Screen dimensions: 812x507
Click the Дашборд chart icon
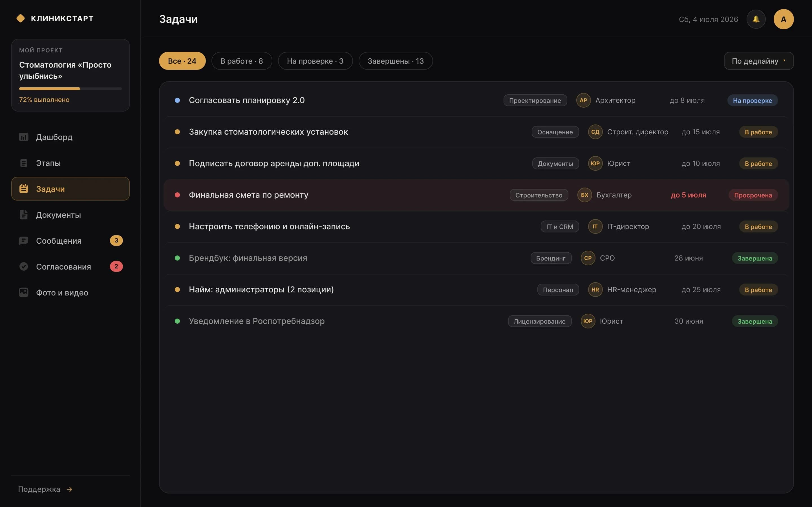tap(23, 137)
